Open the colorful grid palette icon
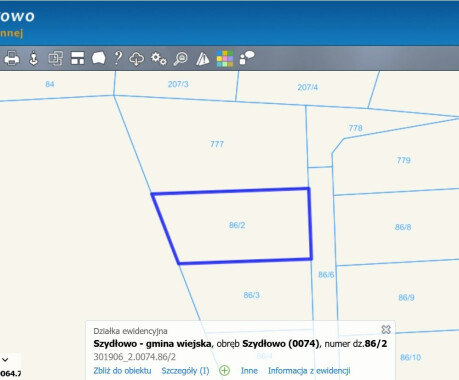 pyautogui.click(x=225, y=59)
